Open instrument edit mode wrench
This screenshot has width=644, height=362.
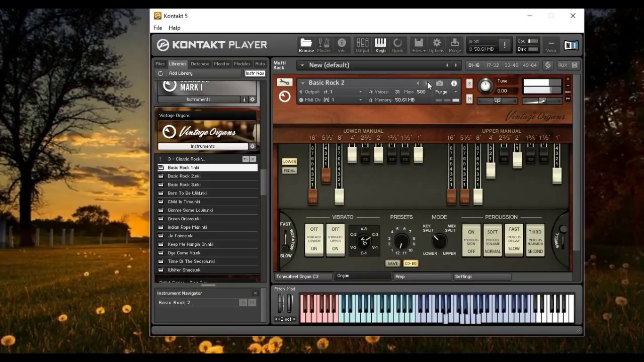tap(284, 82)
